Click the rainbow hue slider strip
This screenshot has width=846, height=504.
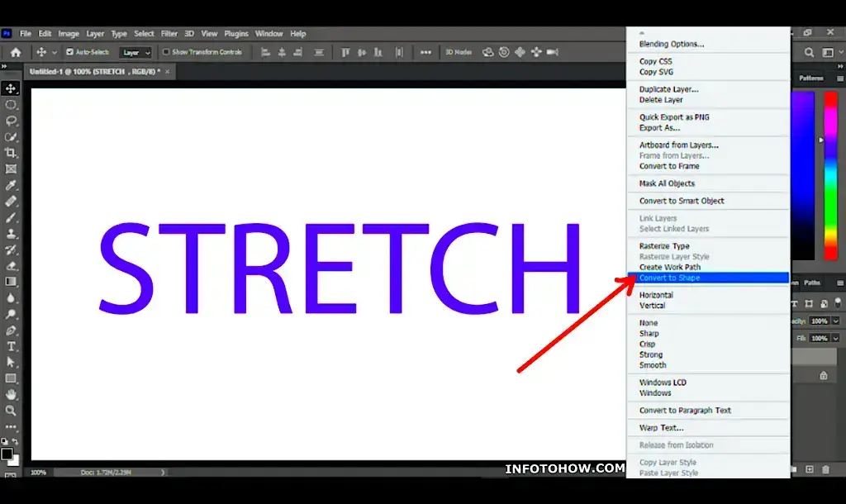[x=830, y=176]
